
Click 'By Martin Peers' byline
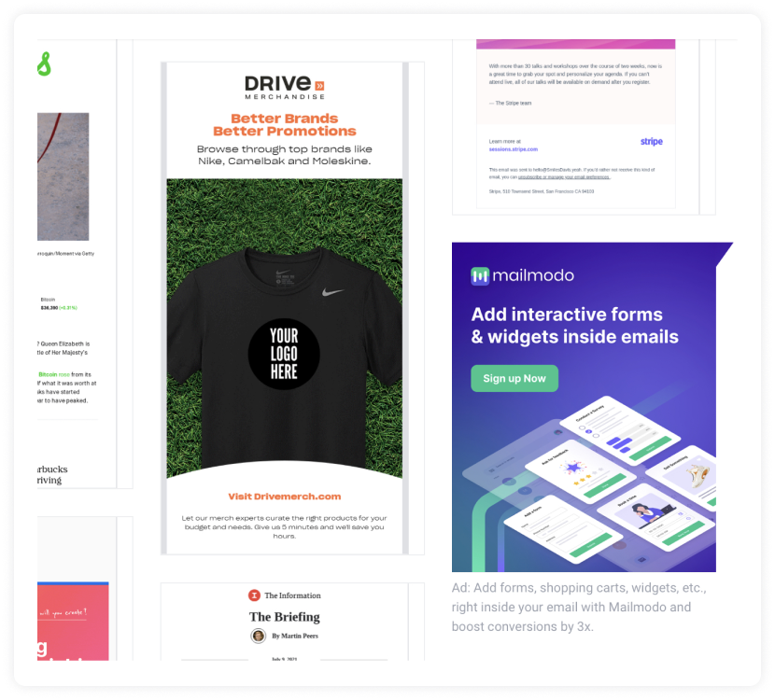click(x=295, y=636)
